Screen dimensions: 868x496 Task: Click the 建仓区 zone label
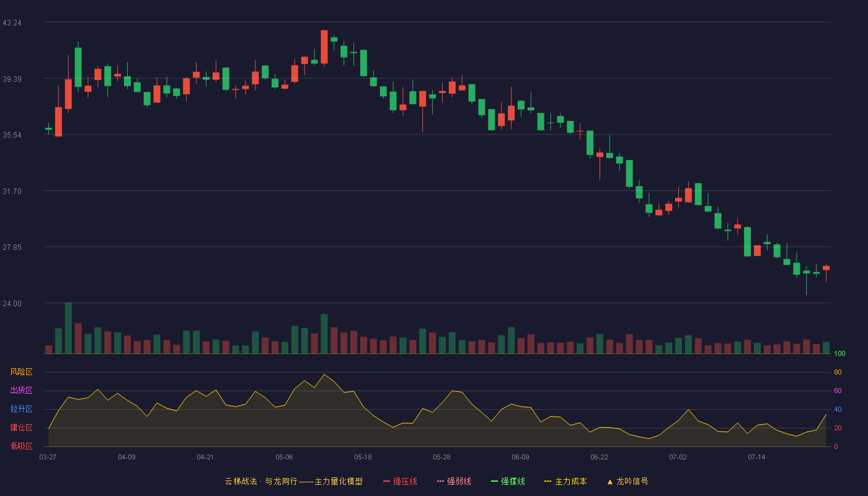21,428
